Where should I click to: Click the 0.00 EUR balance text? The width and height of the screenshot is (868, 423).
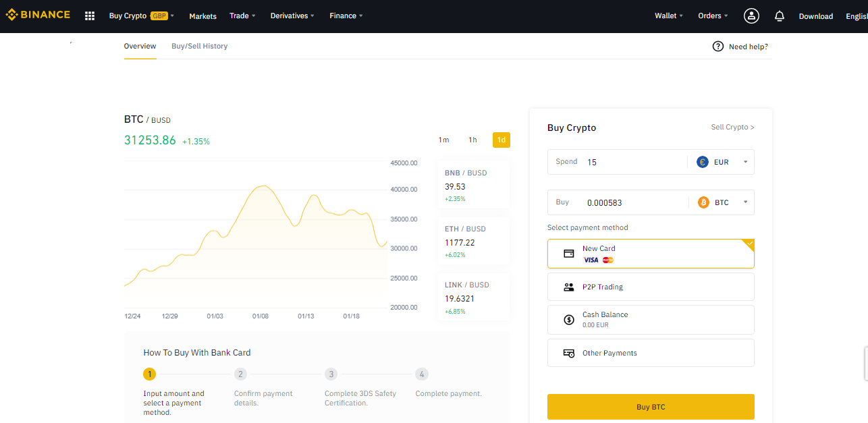(x=595, y=325)
